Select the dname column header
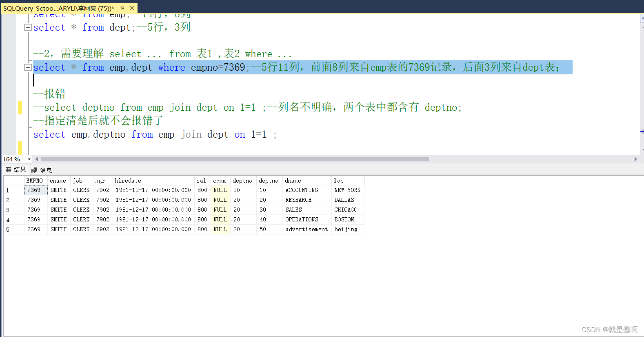The width and height of the screenshot is (644, 337). pyautogui.click(x=306, y=181)
